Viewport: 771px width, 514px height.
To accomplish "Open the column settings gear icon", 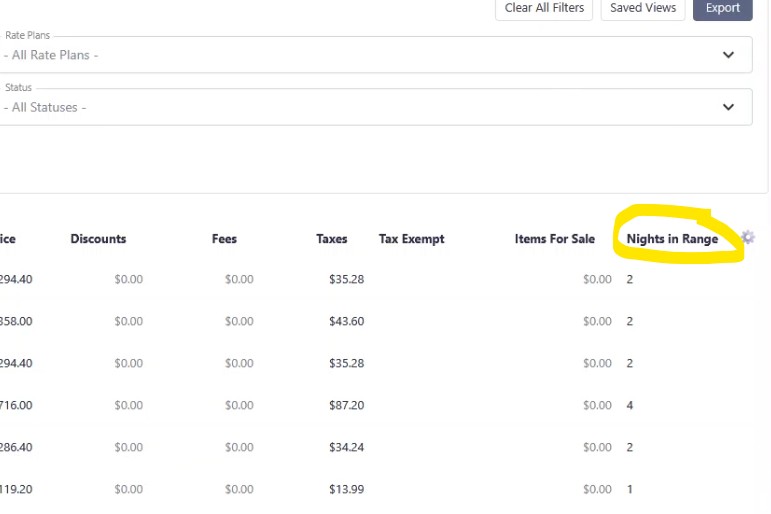I will pyautogui.click(x=748, y=238).
